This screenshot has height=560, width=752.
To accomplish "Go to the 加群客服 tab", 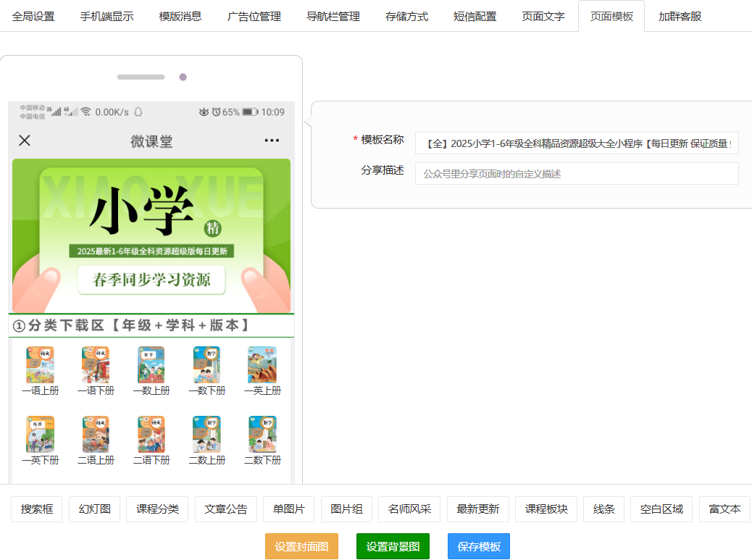I will [x=680, y=16].
